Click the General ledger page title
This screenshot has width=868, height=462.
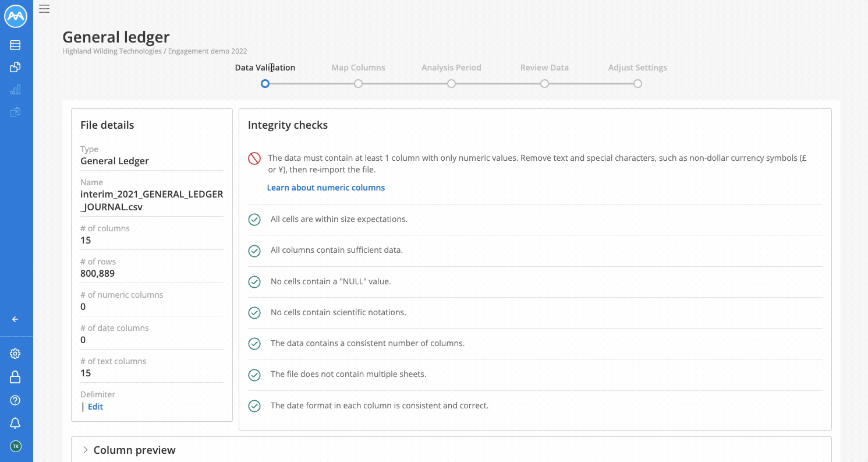pos(116,37)
